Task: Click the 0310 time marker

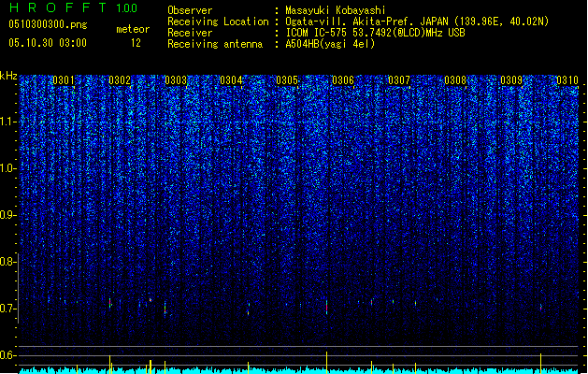Action: point(567,80)
